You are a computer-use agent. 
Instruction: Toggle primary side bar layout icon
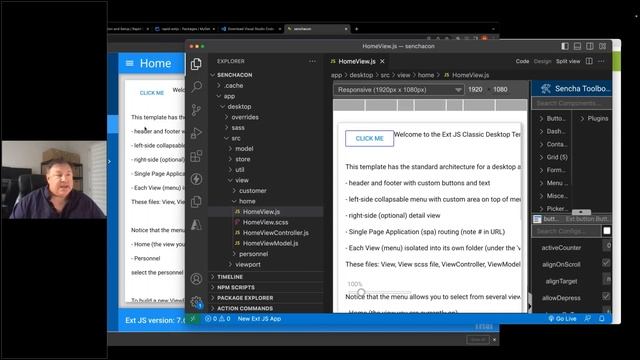point(565,46)
